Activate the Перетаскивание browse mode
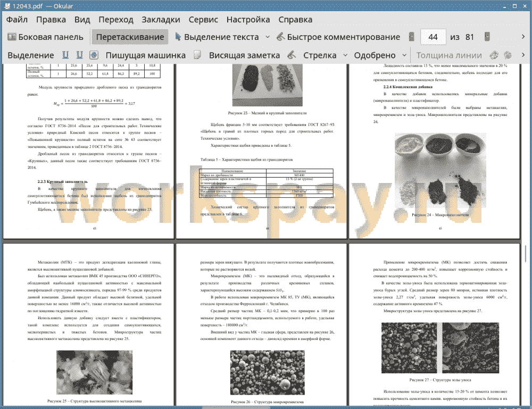532x409 pixels. 130,37
